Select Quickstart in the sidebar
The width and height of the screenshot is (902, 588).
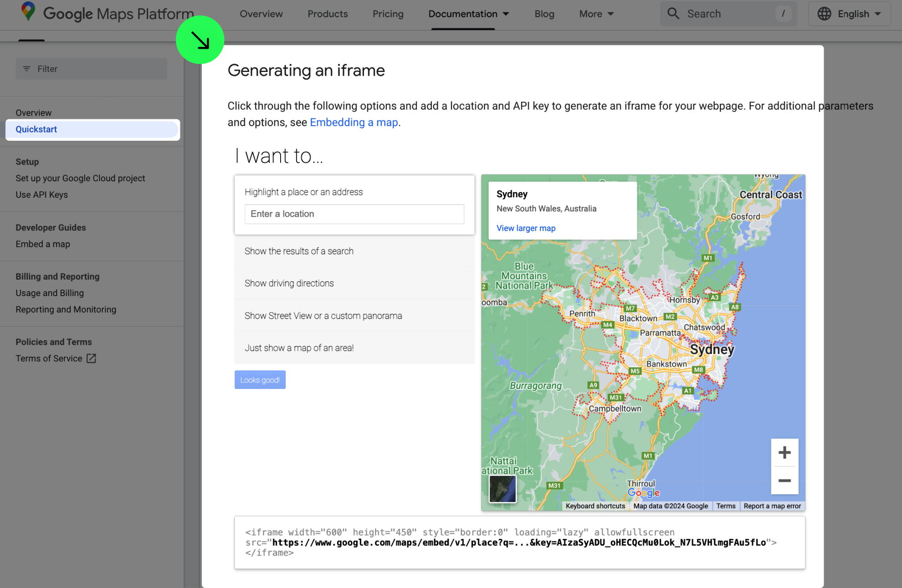92,129
